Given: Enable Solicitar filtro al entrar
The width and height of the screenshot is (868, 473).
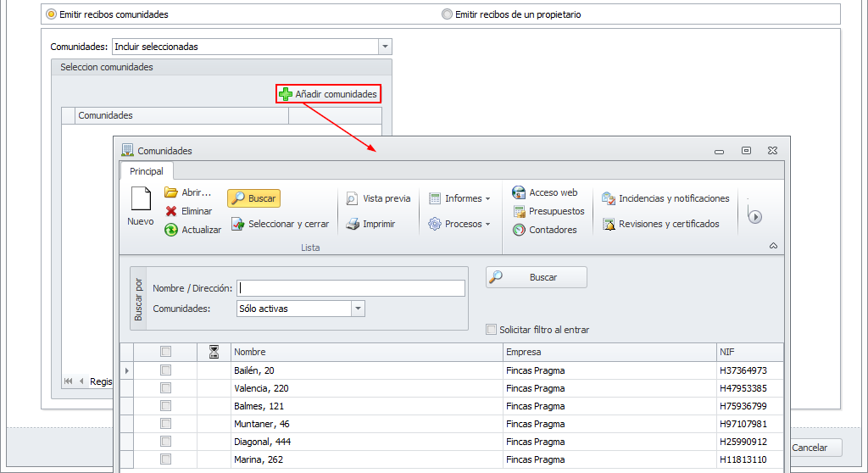Looking at the screenshot, I should coord(491,330).
